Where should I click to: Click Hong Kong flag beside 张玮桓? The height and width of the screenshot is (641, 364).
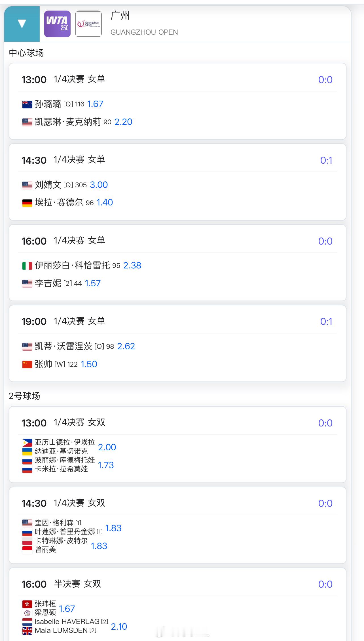coord(27,604)
